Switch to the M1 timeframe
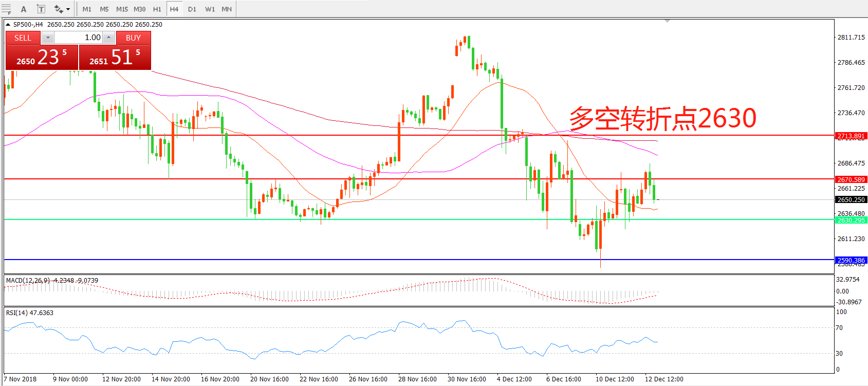This screenshot has height=386, width=868. [87, 9]
